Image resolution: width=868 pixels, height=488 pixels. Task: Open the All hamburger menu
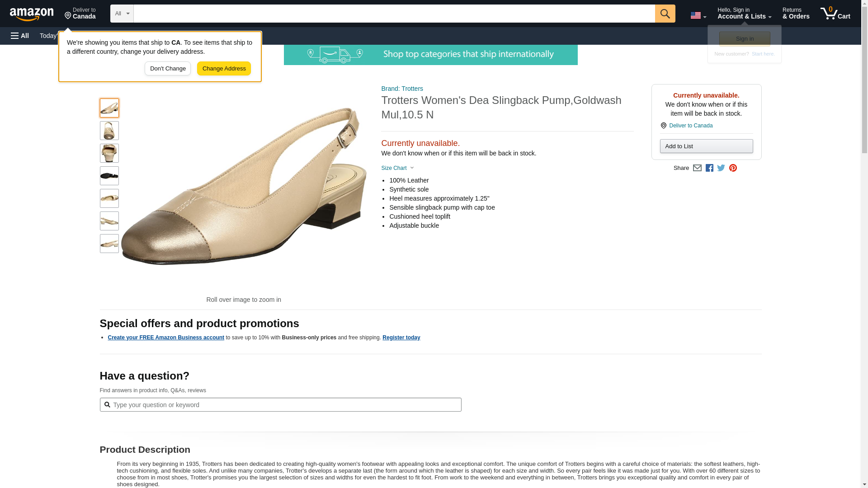tap(20, 36)
